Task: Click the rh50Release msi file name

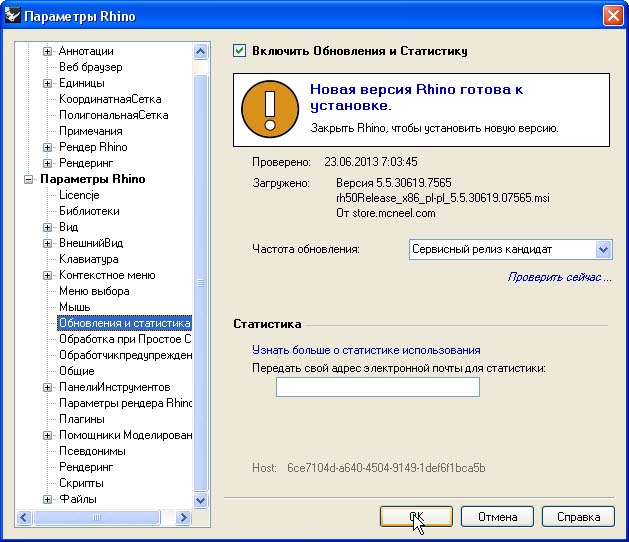Action: point(443,198)
